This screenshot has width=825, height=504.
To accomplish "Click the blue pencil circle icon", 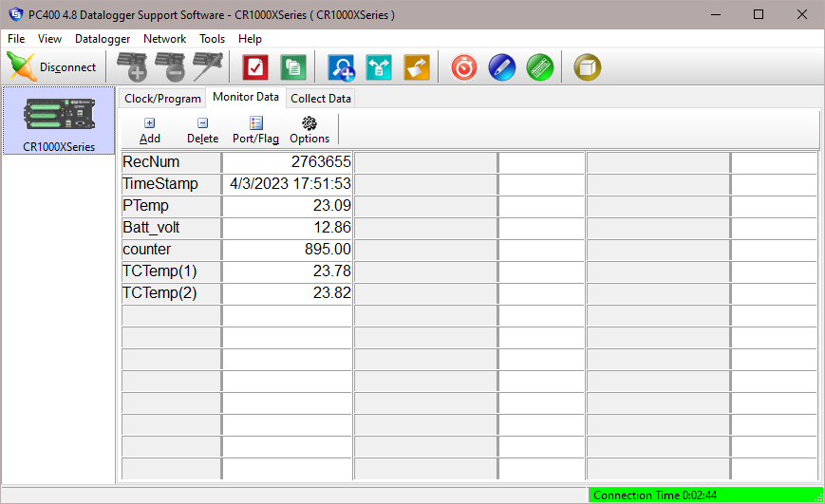I will click(502, 67).
